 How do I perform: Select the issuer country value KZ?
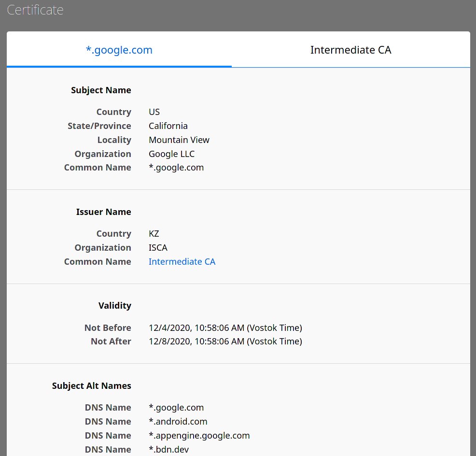(154, 234)
